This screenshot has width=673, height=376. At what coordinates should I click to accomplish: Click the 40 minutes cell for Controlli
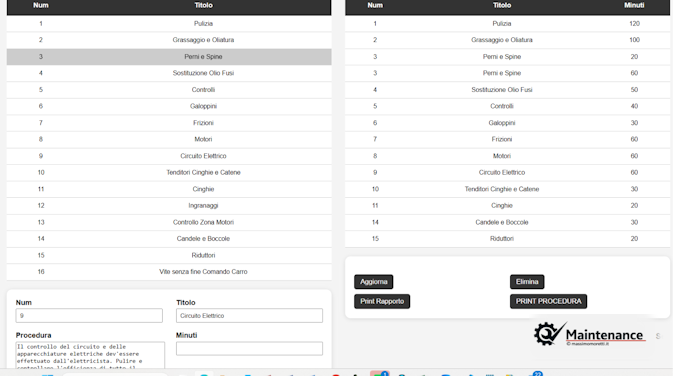click(634, 106)
